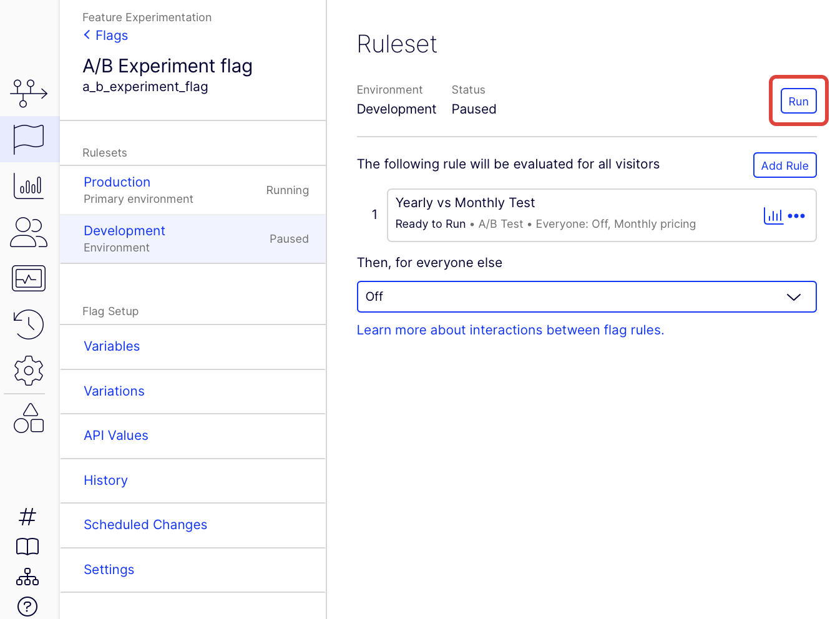Screen dimensions: 840x619
Task: Click the Add Rule button
Action: pyautogui.click(x=784, y=165)
